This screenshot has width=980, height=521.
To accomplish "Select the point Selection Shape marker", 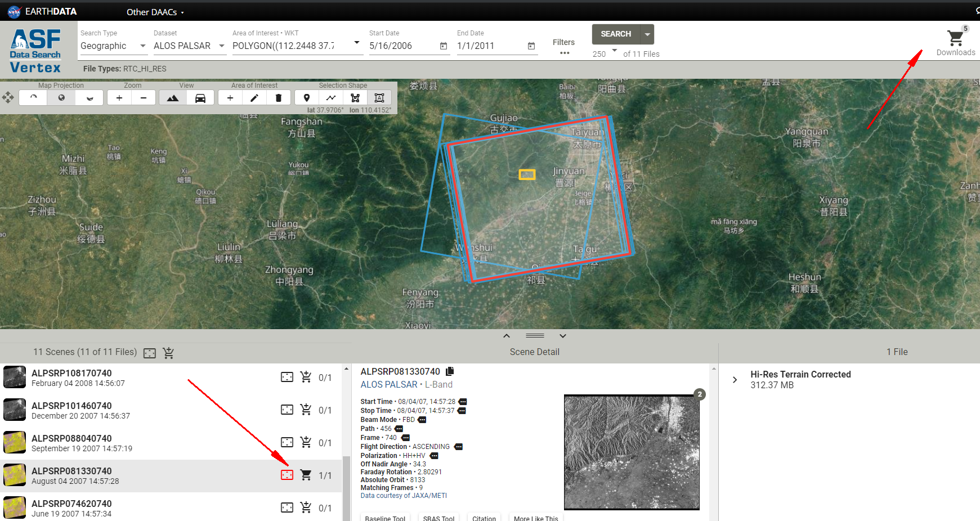I will tap(306, 97).
